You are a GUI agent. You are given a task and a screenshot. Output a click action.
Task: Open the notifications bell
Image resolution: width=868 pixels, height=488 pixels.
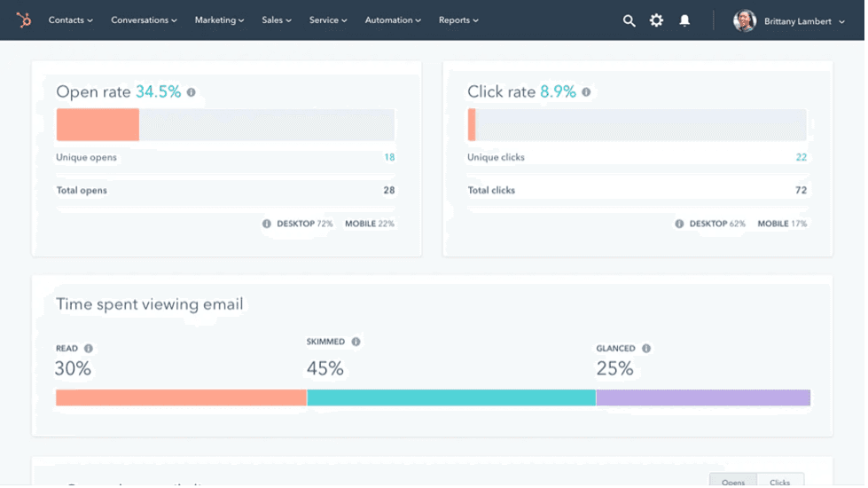[x=684, y=20]
